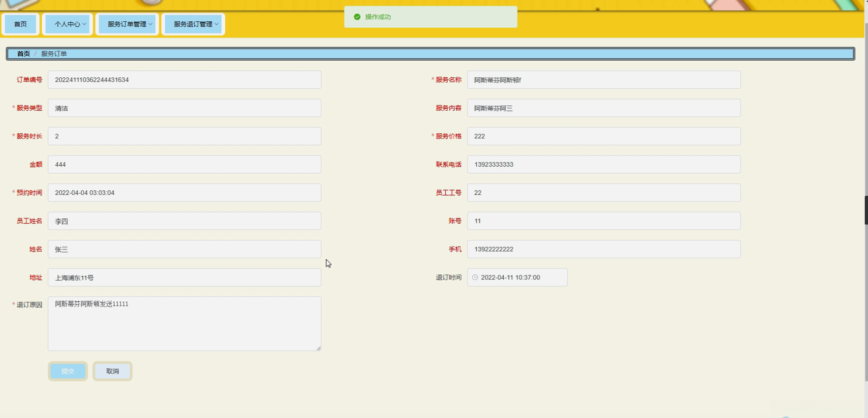Click the clock icon in 退订时间 field
The width and height of the screenshot is (868, 418).
pos(475,277)
